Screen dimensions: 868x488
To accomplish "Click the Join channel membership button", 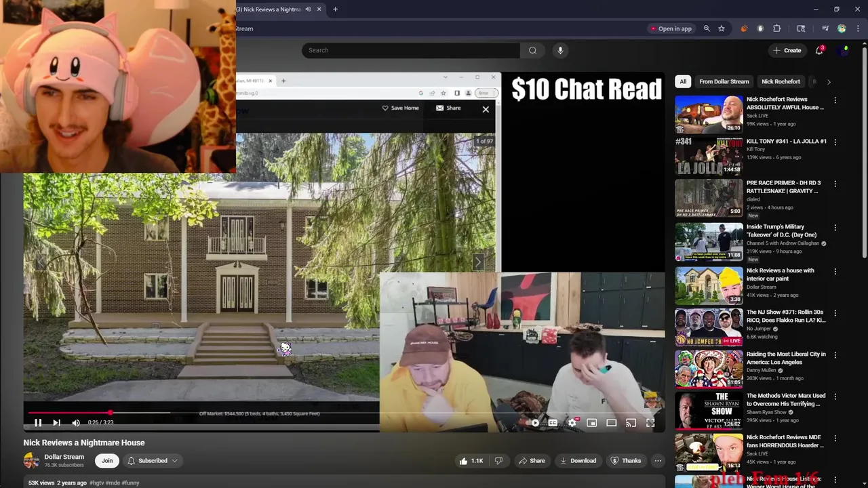I will point(107,461).
